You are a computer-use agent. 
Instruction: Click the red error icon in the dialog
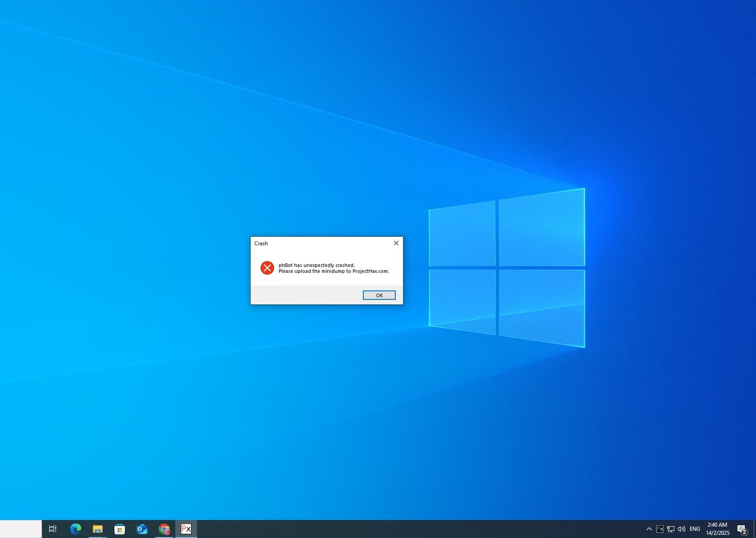pos(267,268)
